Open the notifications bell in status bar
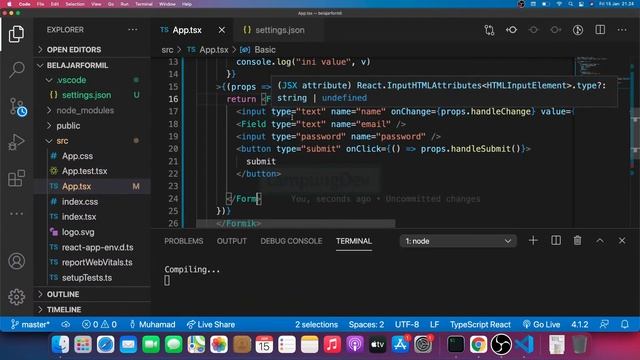 pyautogui.click(x=624, y=324)
